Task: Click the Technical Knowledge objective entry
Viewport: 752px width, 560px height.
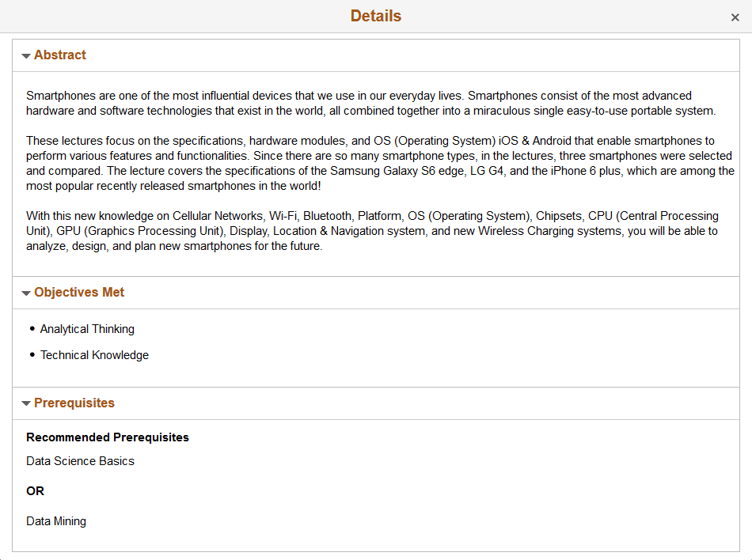Action: click(x=94, y=355)
